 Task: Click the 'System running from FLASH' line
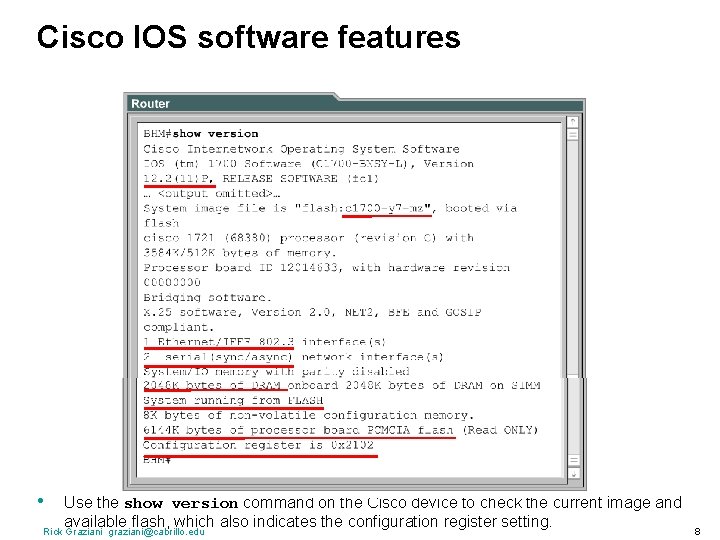pos(233,400)
